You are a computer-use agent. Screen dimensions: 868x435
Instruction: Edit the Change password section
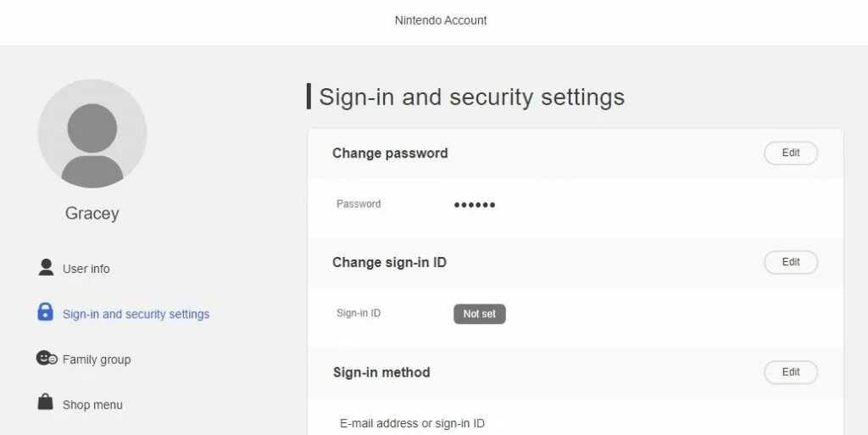791,153
